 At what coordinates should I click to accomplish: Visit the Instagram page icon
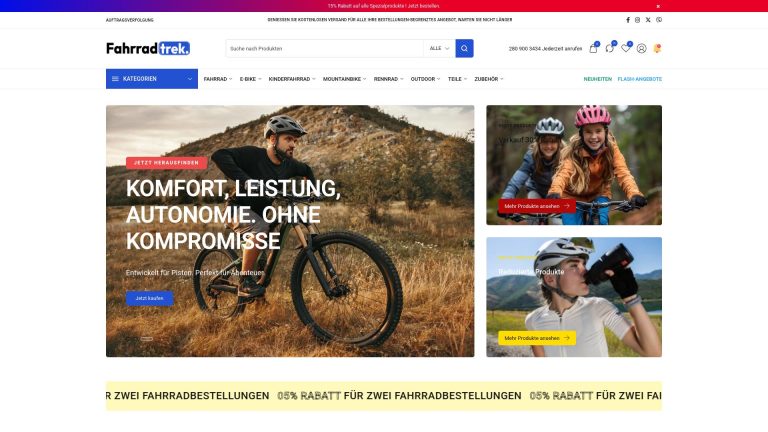click(637, 20)
